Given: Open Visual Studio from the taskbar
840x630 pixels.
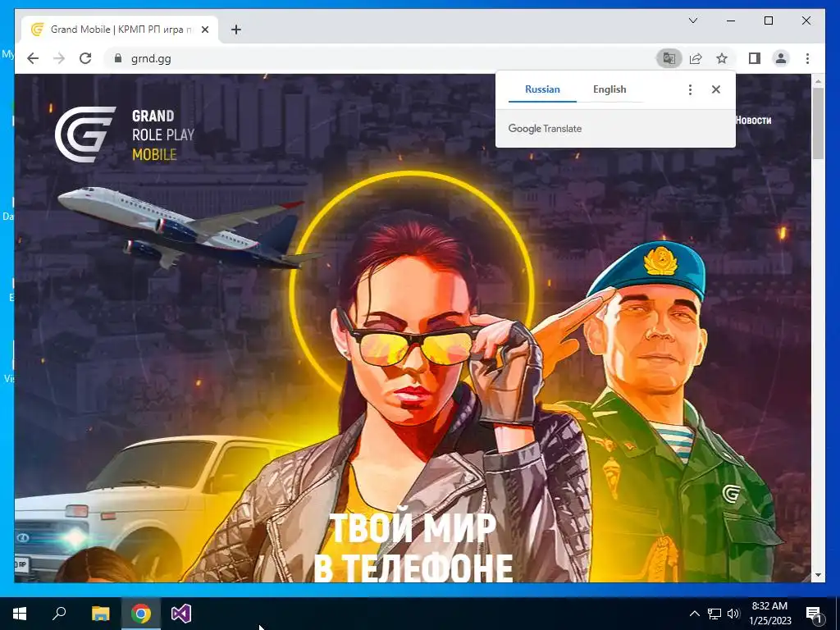Looking at the screenshot, I should 181,614.
